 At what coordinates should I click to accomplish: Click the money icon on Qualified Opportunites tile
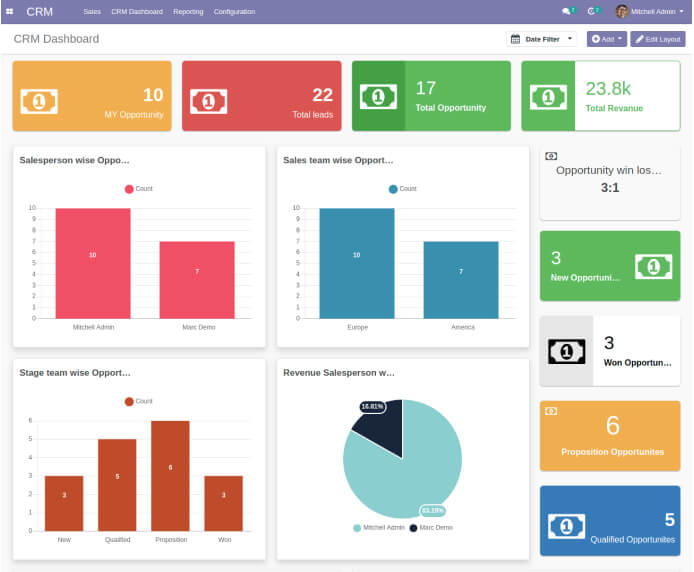point(567,525)
